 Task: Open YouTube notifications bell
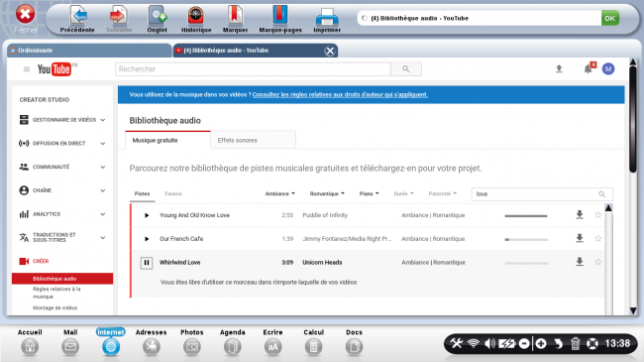pyautogui.click(x=589, y=68)
